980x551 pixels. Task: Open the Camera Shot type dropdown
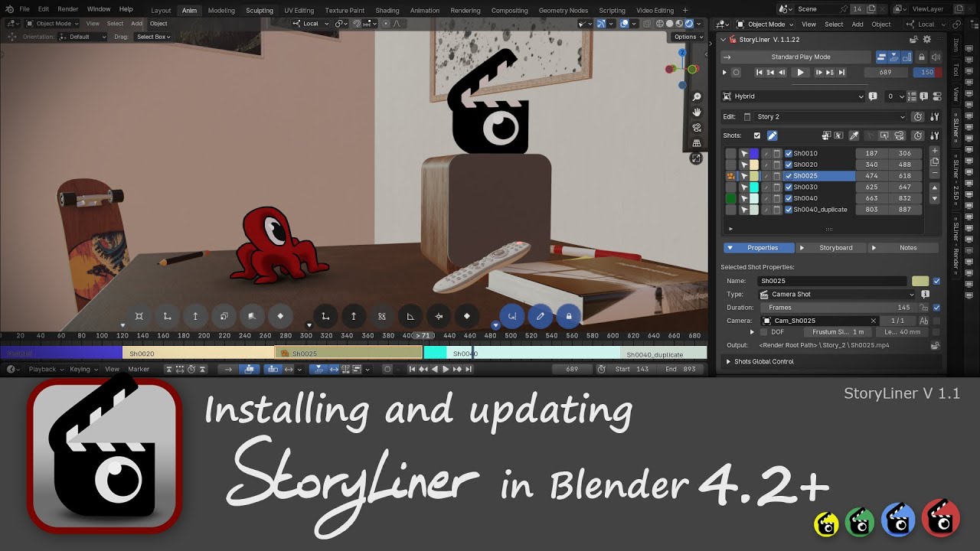[837, 294]
